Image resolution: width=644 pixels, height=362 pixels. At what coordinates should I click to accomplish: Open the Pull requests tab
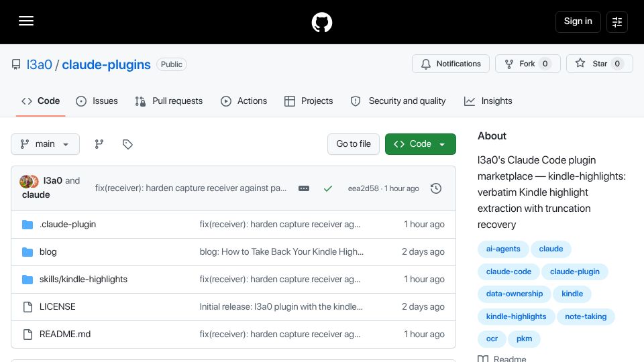pos(169,101)
